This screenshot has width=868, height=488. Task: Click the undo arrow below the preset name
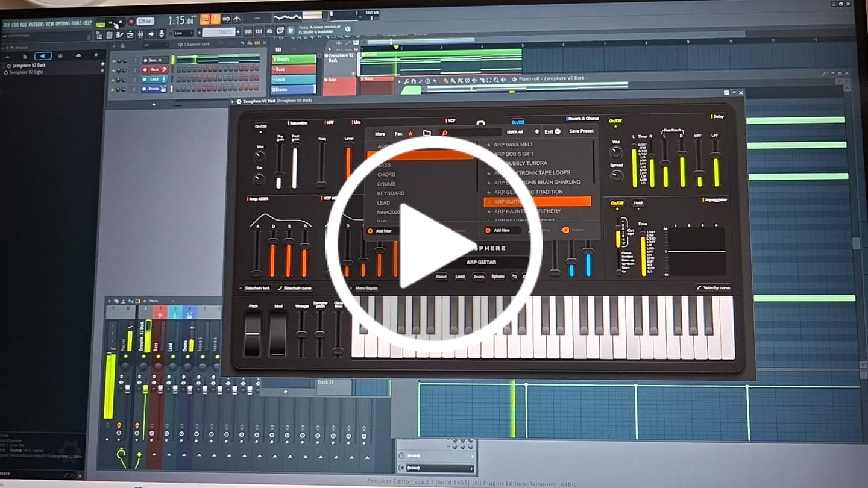click(514, 277)
